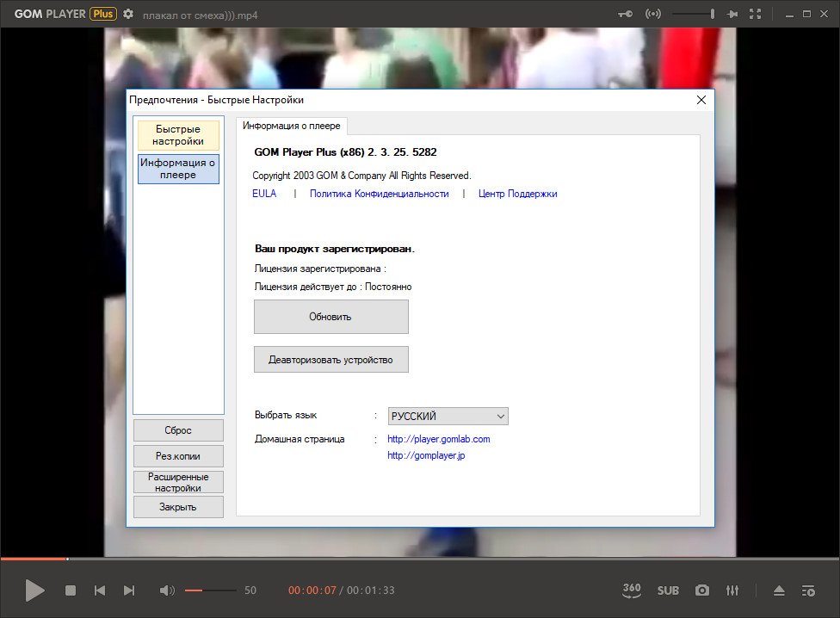
Task: Expand the РУССКИЙ language dropdown
Action: (x=448, y=416)
